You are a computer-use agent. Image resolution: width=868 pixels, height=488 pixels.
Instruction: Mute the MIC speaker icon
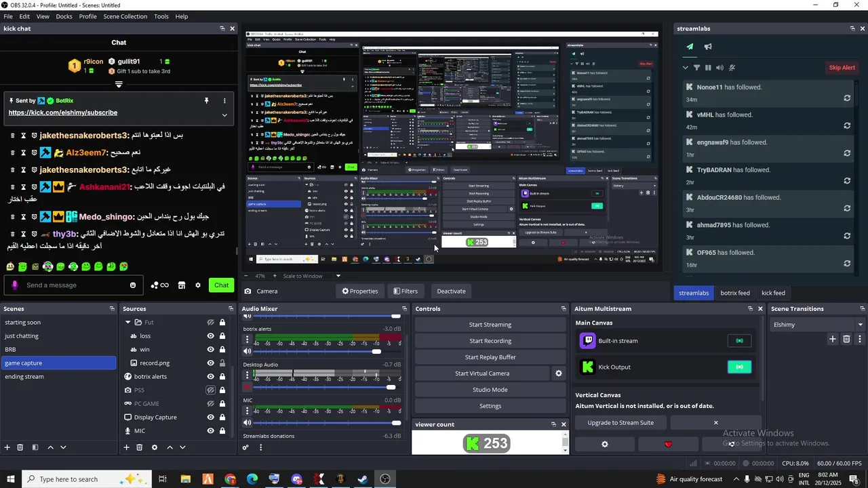[x=248, y=422]
